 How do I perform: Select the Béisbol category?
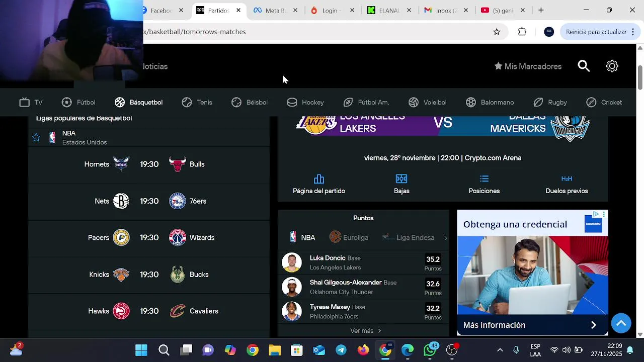click(x=250, y=102)
